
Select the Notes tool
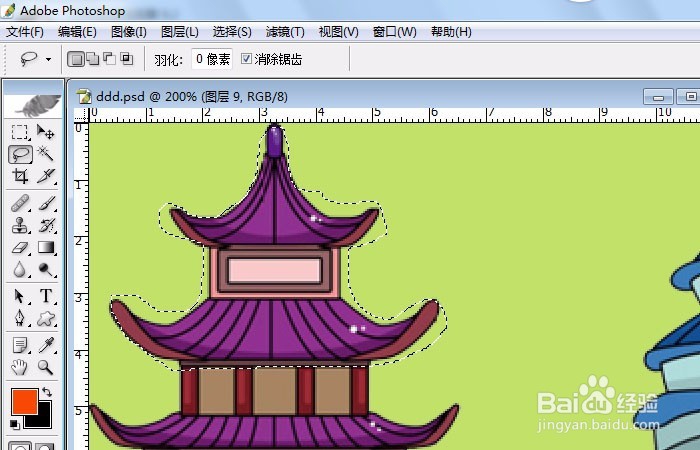[20, 345]
